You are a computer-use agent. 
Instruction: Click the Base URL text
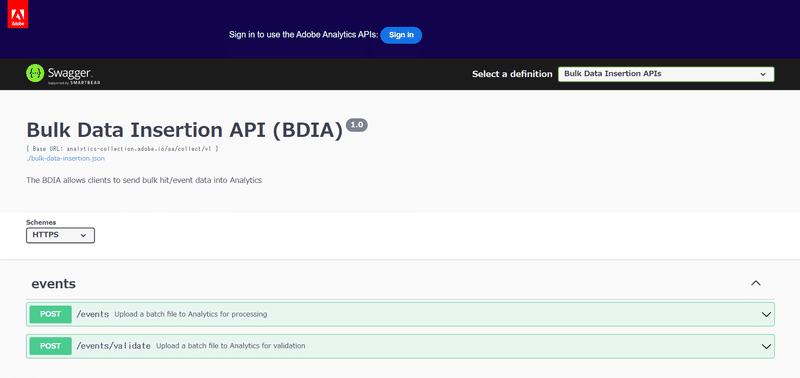click(122, 148)
